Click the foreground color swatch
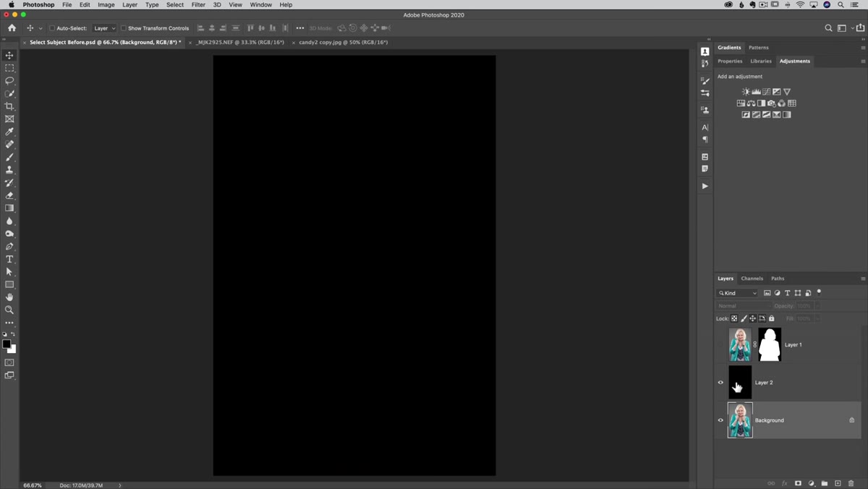 7,344
